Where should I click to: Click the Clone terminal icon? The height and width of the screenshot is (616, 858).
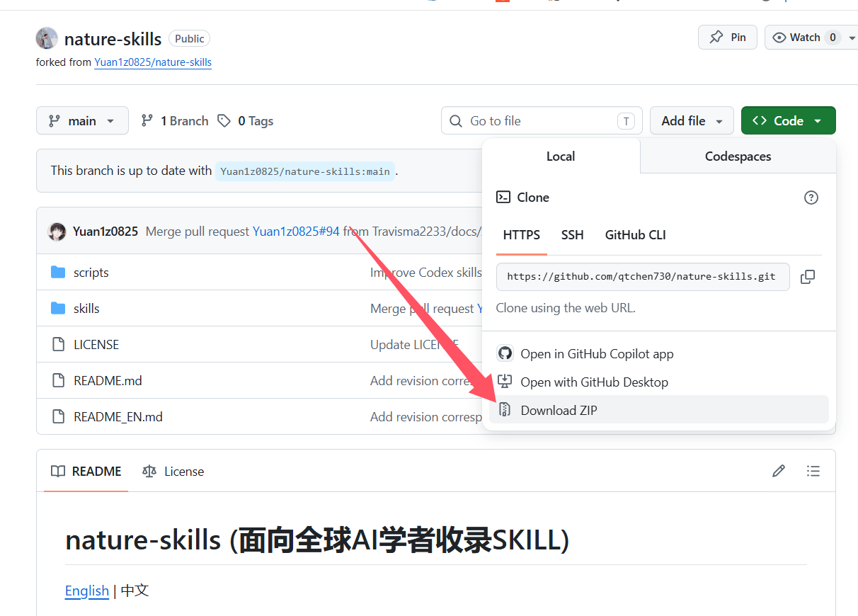503,198
